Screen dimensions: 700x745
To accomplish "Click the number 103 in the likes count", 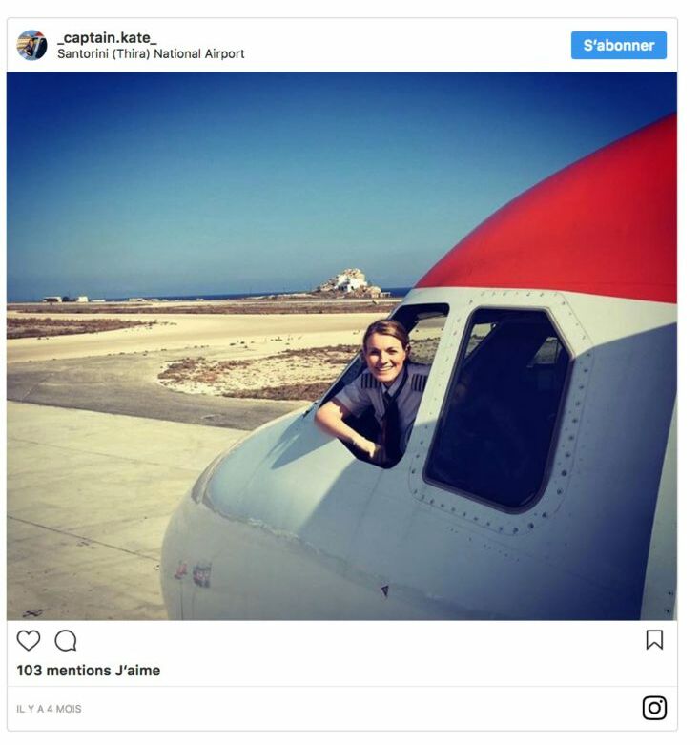I will 30,671.
